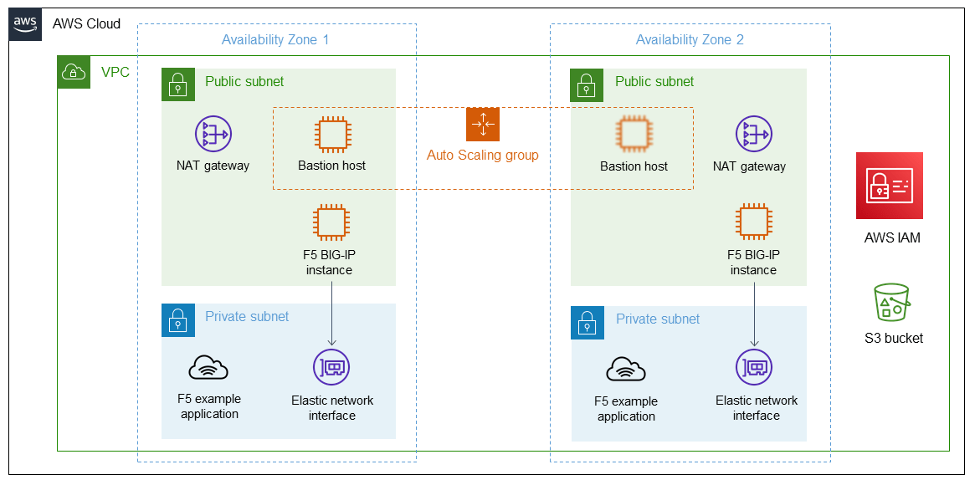Click the AWS IAM icon
Viewport: 980px width, 485px height.
point(889,186)
